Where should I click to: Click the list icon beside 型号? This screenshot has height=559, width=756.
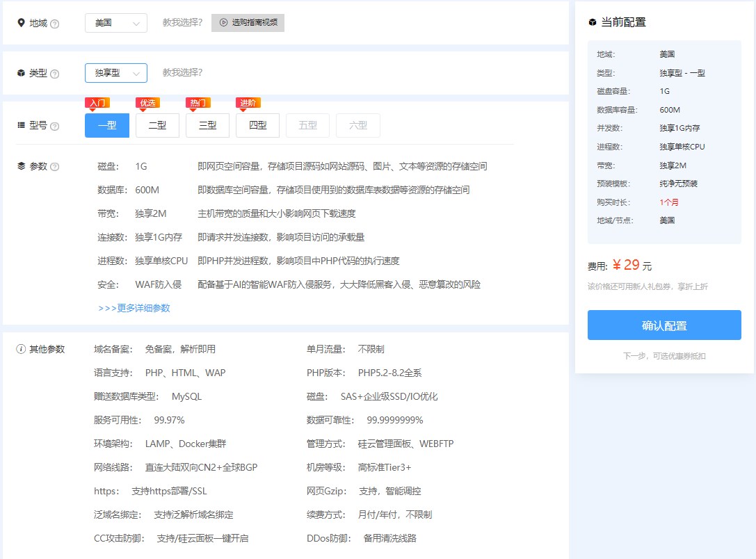click(x=21, y=126)
